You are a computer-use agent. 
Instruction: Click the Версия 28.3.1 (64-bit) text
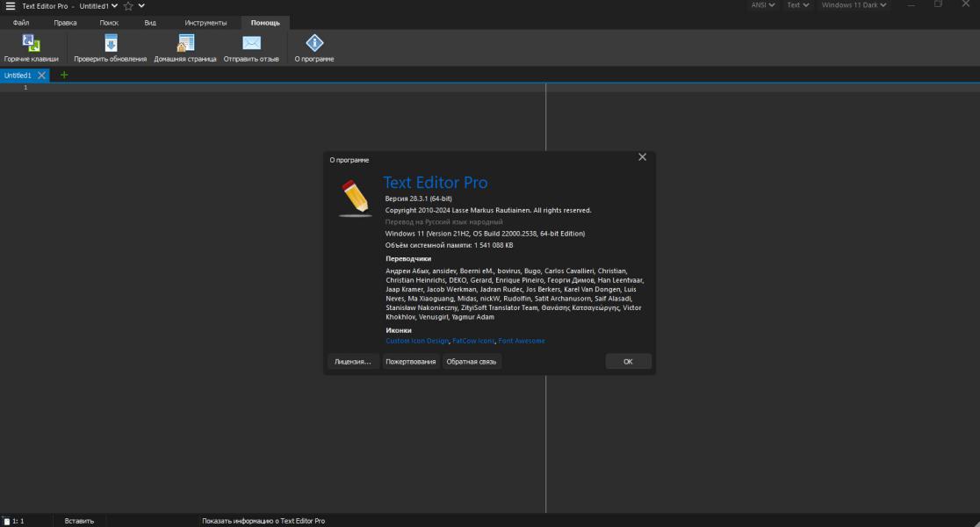(418, 199)
